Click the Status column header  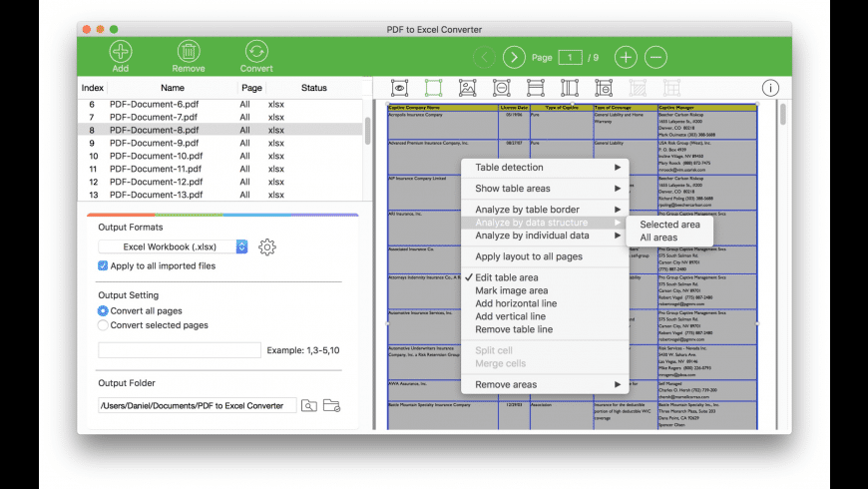pyautogui.click(x=314, y=88)
